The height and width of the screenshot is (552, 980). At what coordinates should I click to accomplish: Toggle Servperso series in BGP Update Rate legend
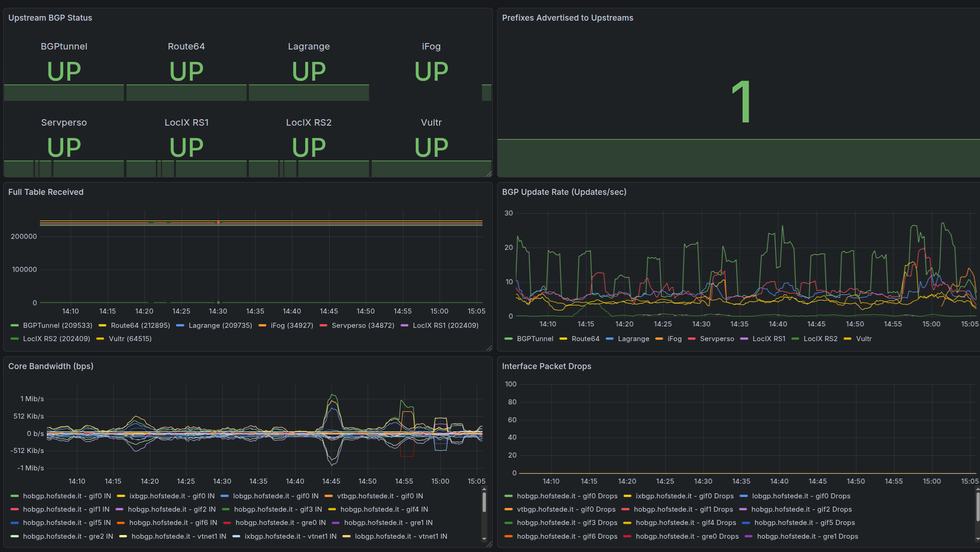(x=716, y=339)
